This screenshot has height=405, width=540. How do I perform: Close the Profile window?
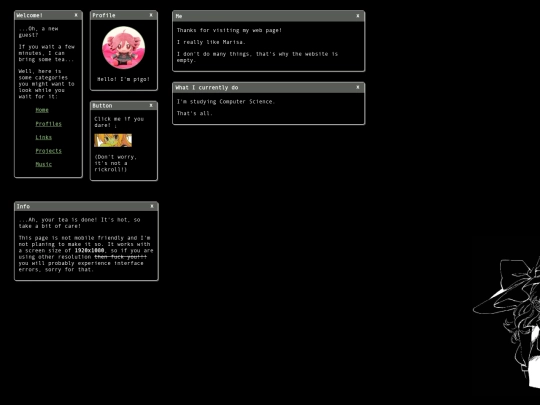click(x=151, y=15)
